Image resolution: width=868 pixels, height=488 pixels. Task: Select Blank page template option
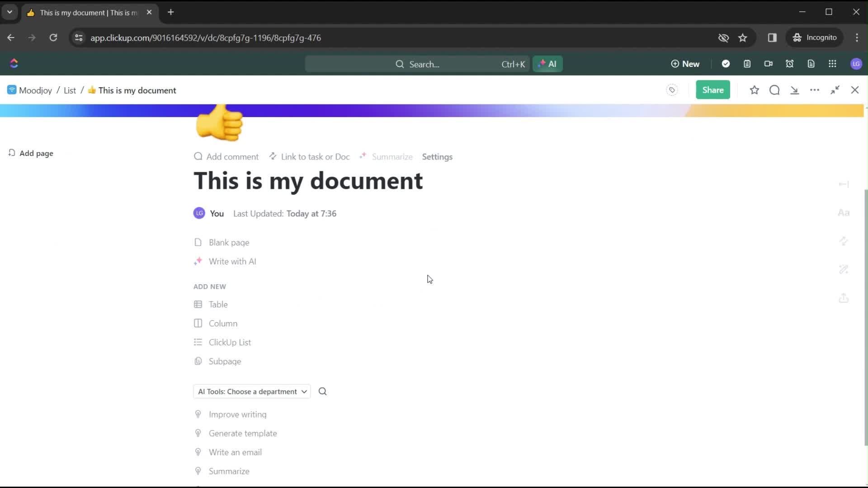[229, 243]
